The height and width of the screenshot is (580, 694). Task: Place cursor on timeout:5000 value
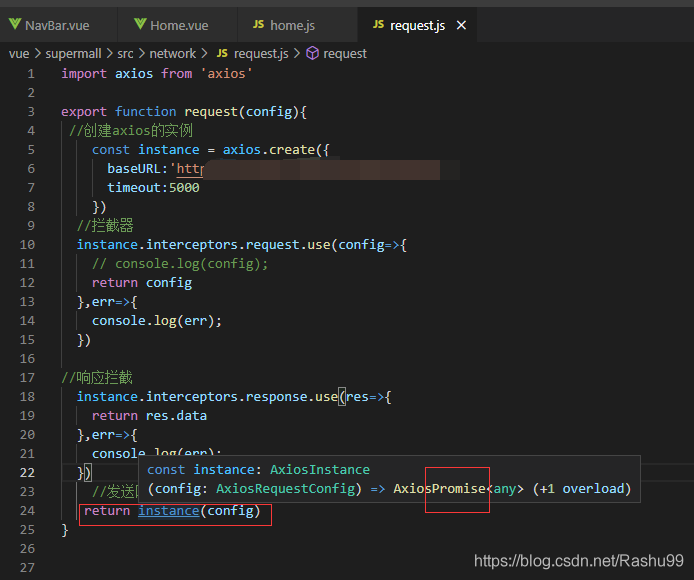pyautogui.click(x=184, y=187)
